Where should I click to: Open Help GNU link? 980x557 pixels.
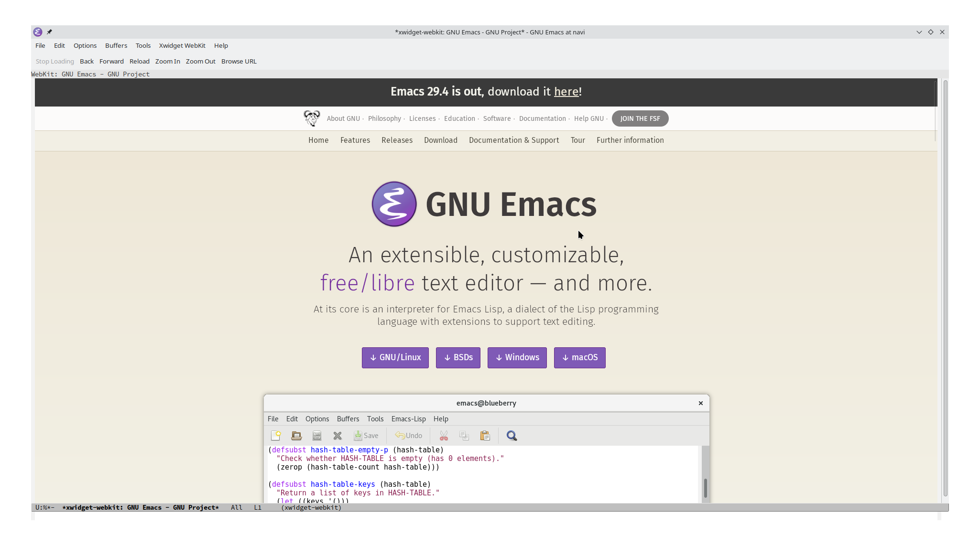pos(588,118)
